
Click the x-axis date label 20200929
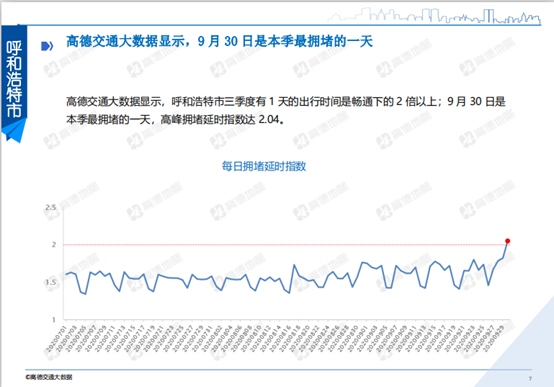493,339
